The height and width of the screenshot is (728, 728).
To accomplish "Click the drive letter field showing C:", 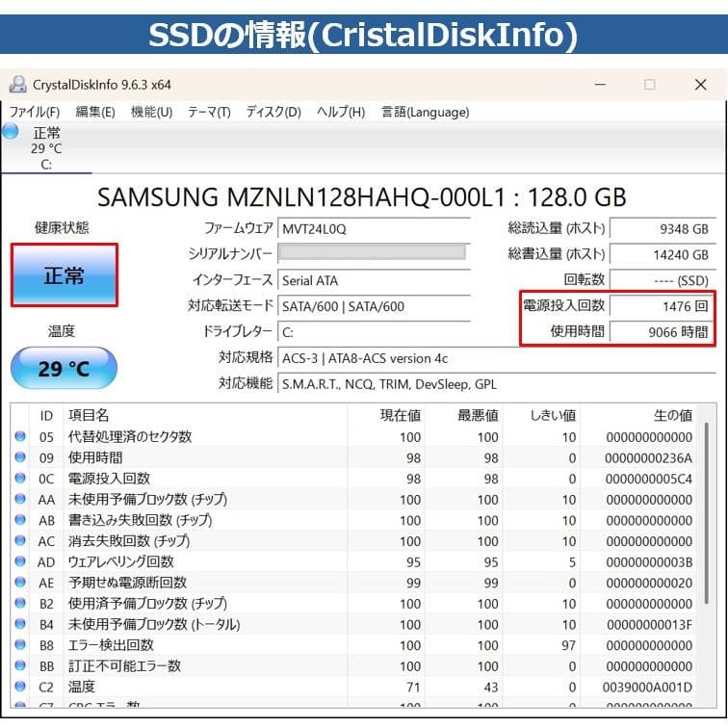I will [x=374, y=332].
